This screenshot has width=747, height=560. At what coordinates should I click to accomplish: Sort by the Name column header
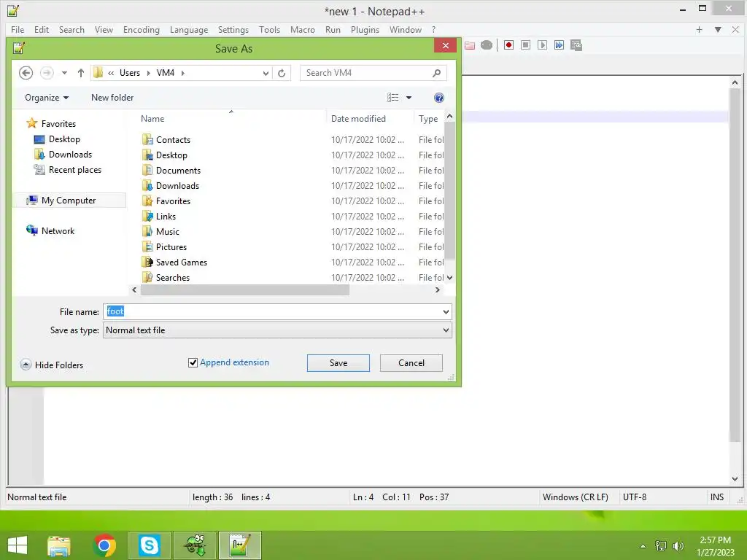pyautogui.click(x=152, y=119)
